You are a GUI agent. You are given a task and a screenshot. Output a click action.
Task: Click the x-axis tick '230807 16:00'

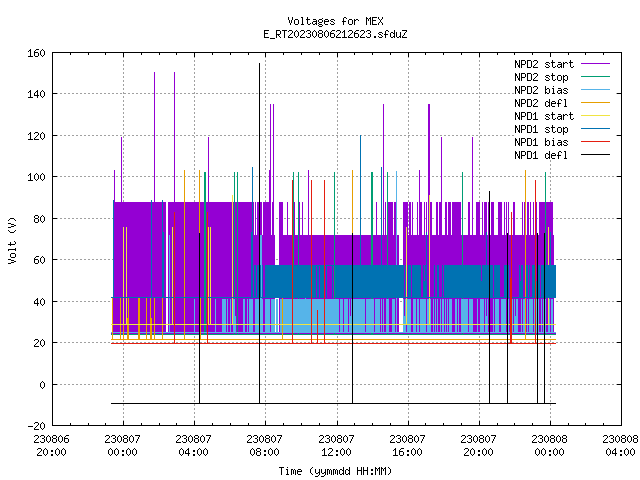[x=407, y=445]
